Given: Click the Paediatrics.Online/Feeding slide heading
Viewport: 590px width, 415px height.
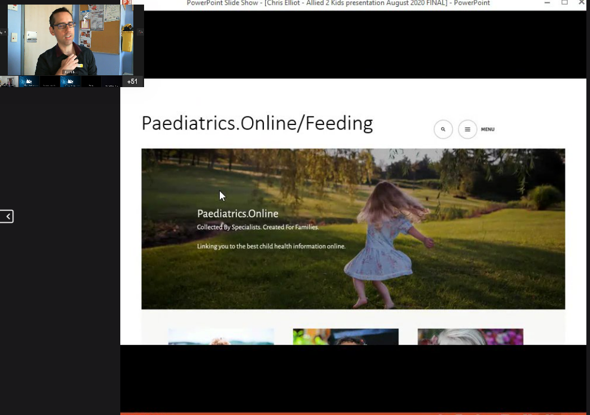Looking at the screenshot, I should [x=257, y=123].
